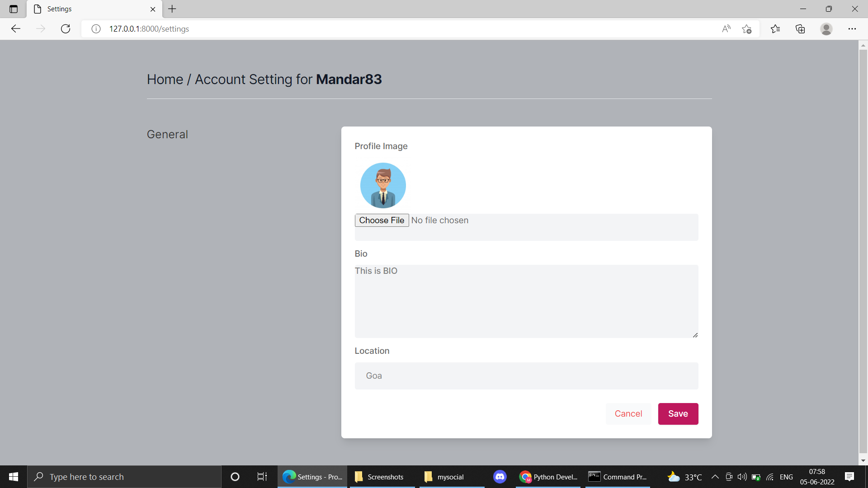Expand hidden icons in the system tray
Viewport: 868px width, 488px height.
click(x=715, y=477)
